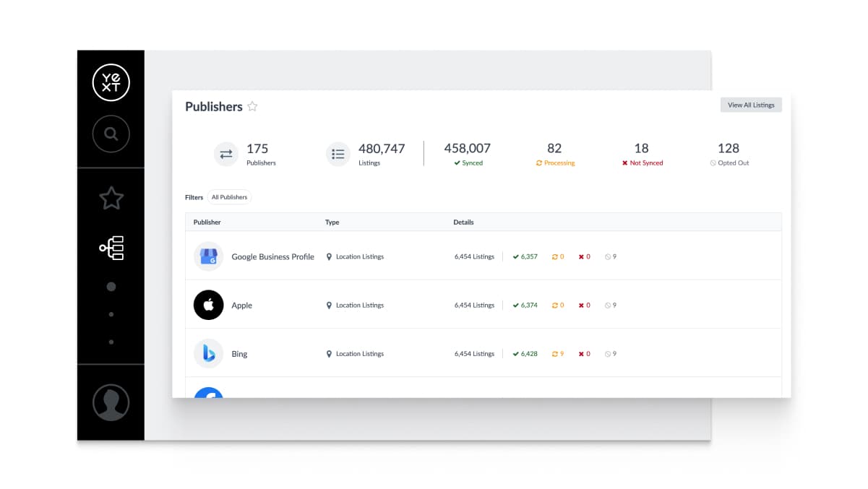The width and height of the screenshot is (868, 489).
Task: Open the Bing publisher name
Action: pyautogui.click(x=239, y=354)
